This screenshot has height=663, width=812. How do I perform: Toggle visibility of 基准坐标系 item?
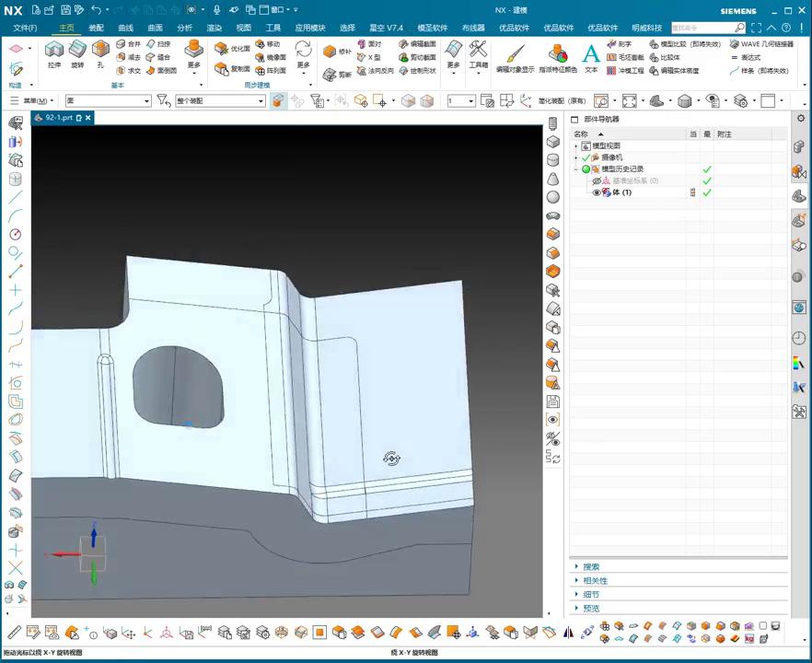click(597, 180)
